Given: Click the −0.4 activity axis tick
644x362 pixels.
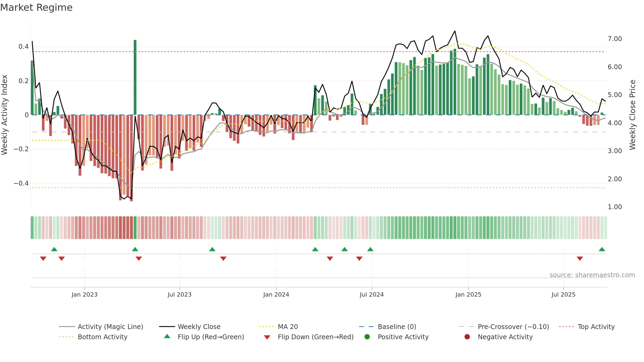Looking at the screenshot, I should click(x=21, y=183).
